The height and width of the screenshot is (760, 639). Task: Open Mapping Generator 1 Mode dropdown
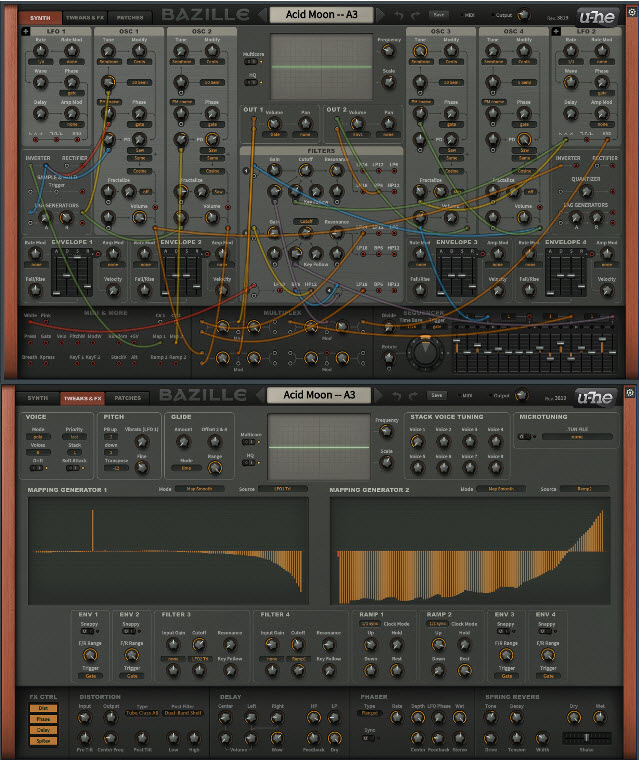199,489
